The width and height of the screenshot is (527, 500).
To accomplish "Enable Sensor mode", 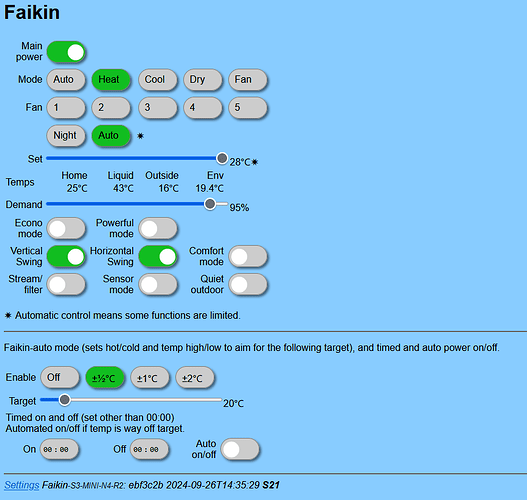I will [x=158, y=284].
